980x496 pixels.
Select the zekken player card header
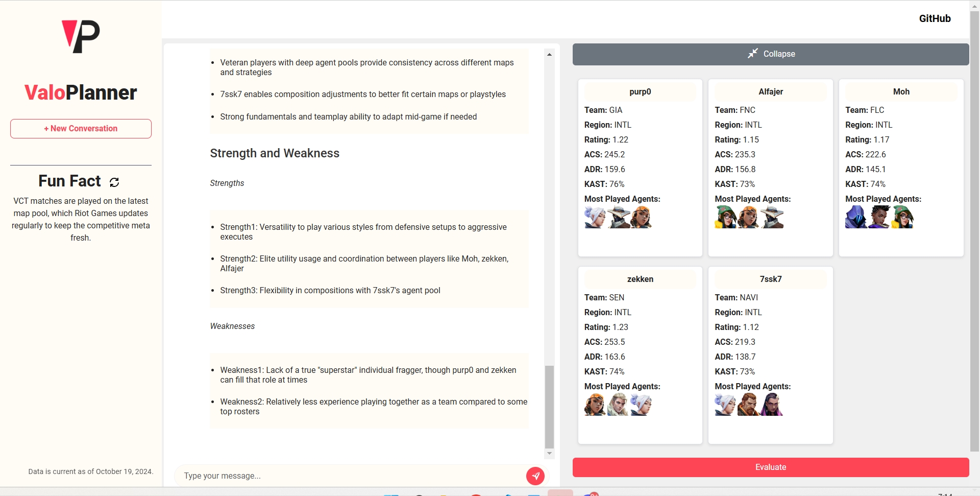(640, 279)
